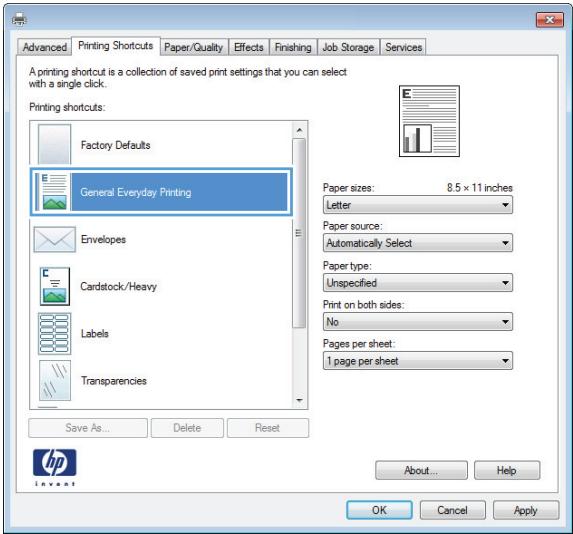Click the Delete shortcut button
This screenshot has width=573, height=534.
(187, 428)
